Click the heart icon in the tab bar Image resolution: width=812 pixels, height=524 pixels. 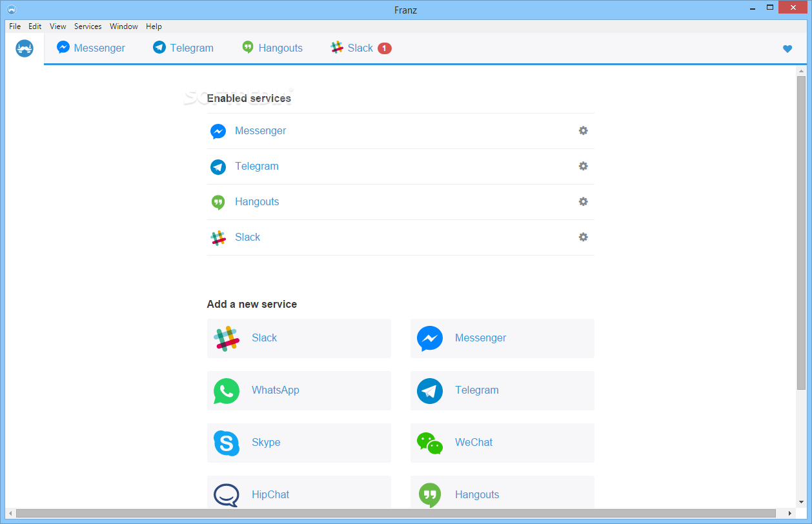tap(787, 48)
